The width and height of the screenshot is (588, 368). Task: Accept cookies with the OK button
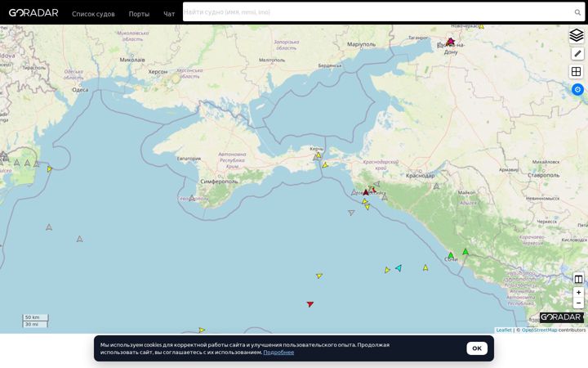tap(477, 348)
